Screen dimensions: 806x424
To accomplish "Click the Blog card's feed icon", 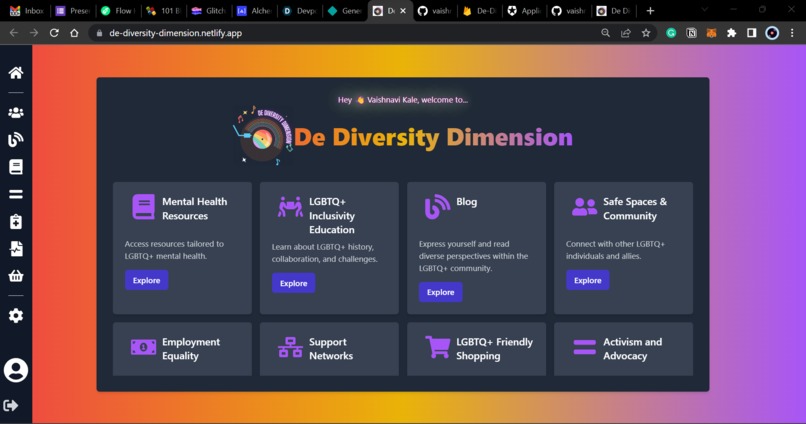I will tap(437, 207).
